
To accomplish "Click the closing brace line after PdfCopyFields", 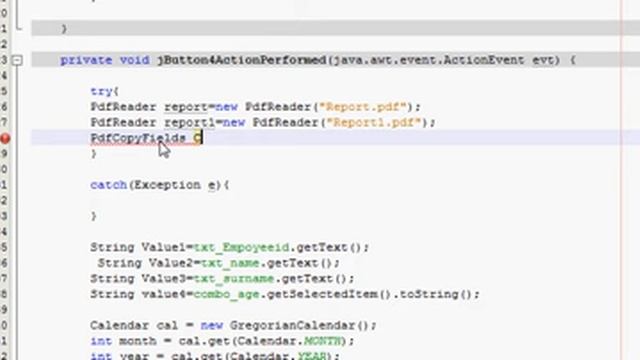I will [94, 154].
